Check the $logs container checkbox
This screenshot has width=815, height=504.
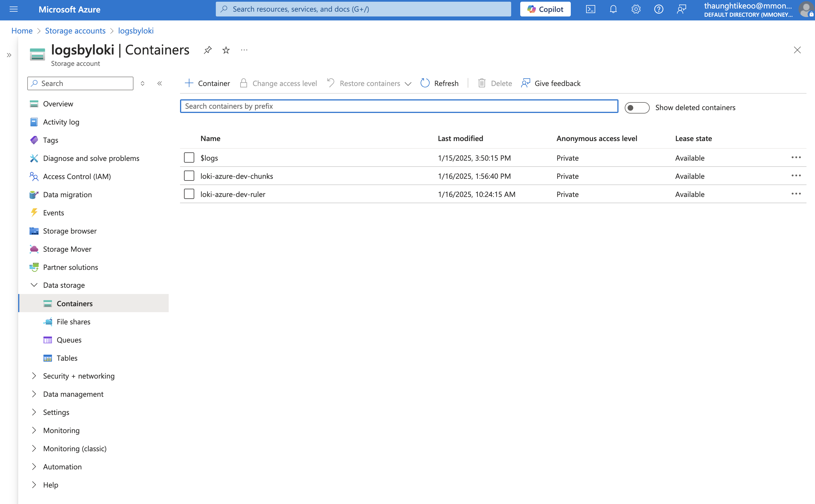[x=189, y=158]
